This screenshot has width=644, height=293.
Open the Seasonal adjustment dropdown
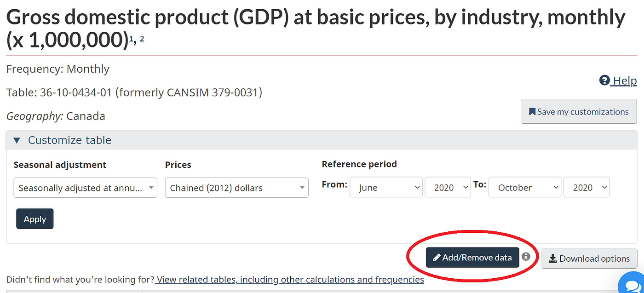[86, 188]
